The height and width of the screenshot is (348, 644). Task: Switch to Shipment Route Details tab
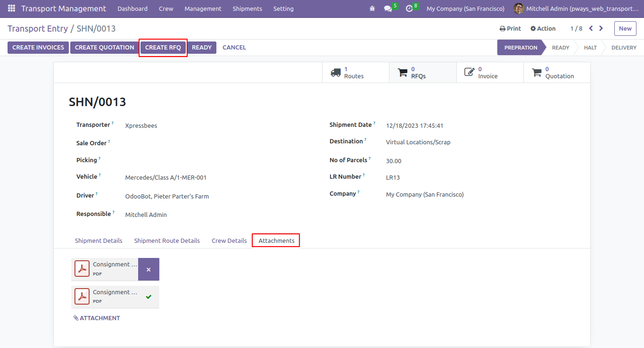[167, 240]
